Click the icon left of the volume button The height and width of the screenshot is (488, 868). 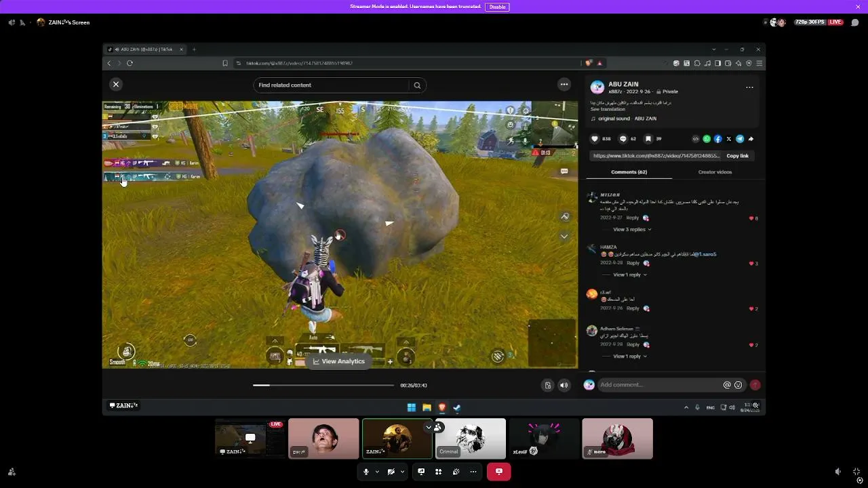[548, 385]
